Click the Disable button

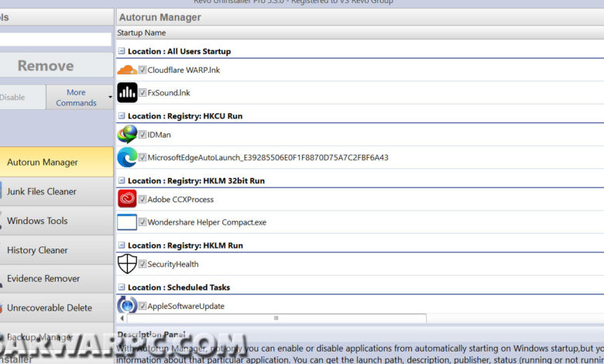pos(22,97)
